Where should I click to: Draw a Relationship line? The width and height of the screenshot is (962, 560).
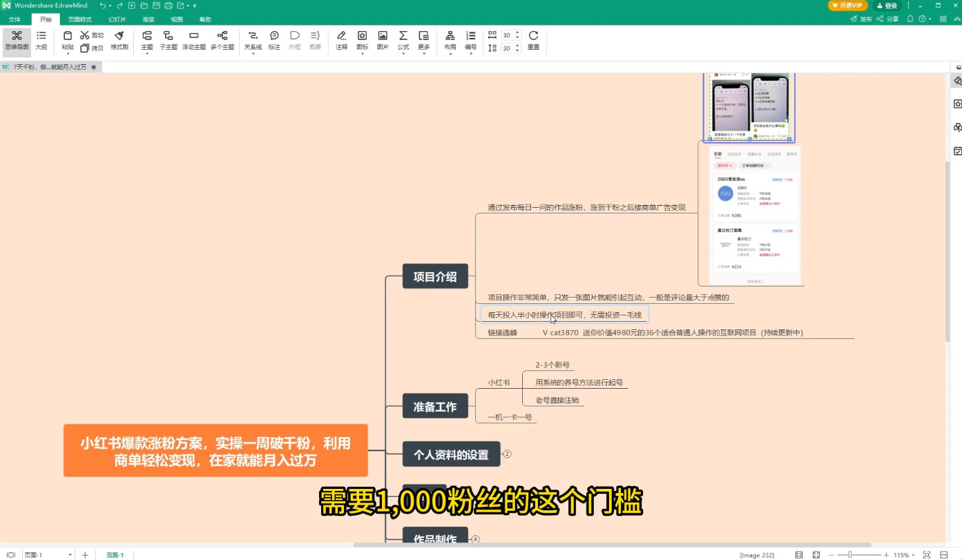pyautogui.click(x=253, y=40)
